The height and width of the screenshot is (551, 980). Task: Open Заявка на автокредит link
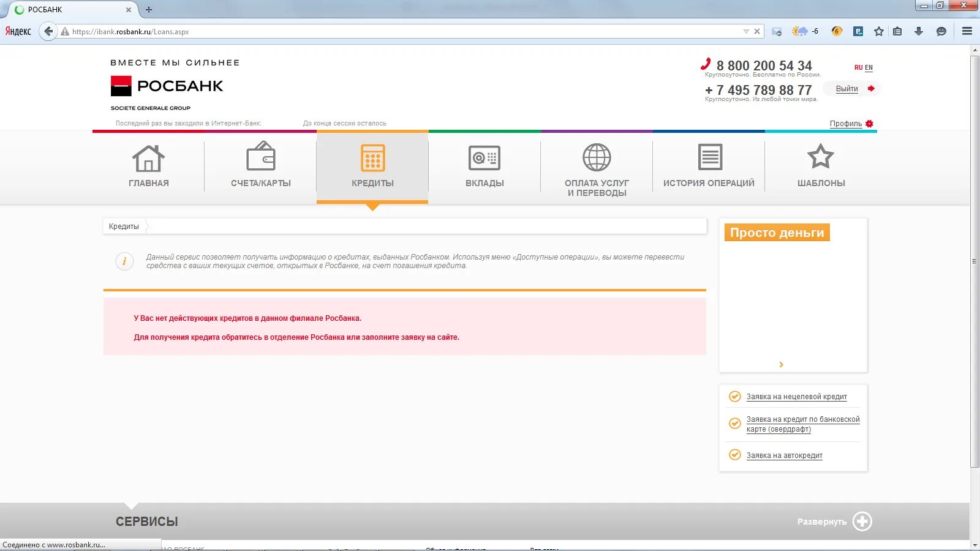[784, 455]
